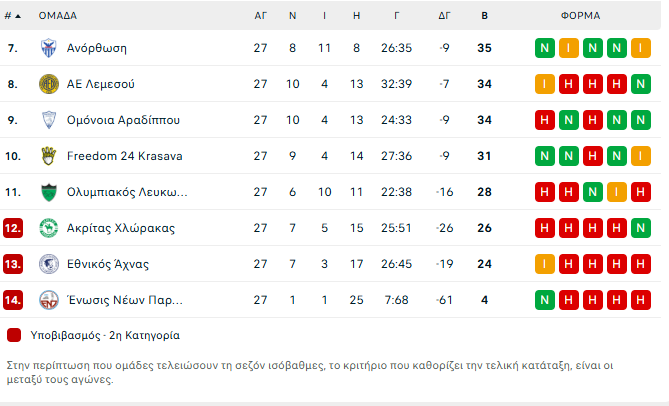
Task: Click the ΟΜΑΔΑ column header
Action: tap(58, 16)
